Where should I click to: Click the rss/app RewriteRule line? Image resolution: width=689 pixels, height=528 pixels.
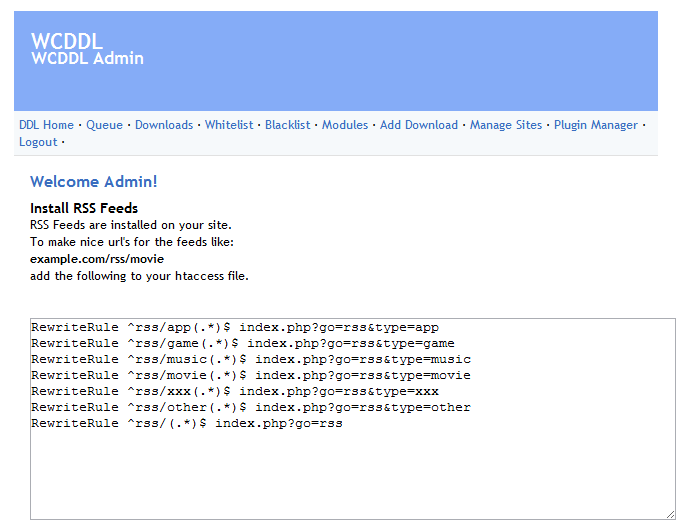pos(235,328)
